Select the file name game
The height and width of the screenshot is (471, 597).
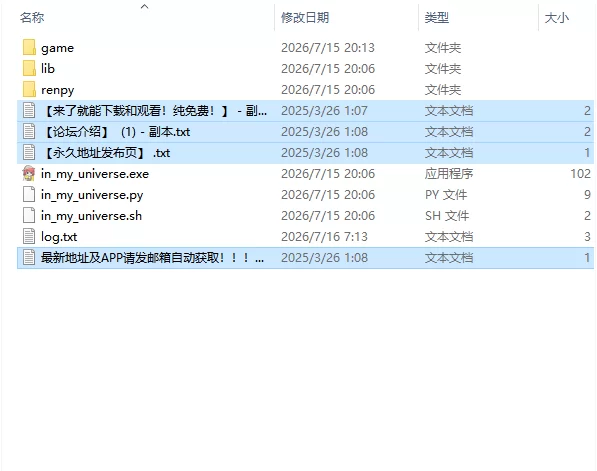coord(57,48)
